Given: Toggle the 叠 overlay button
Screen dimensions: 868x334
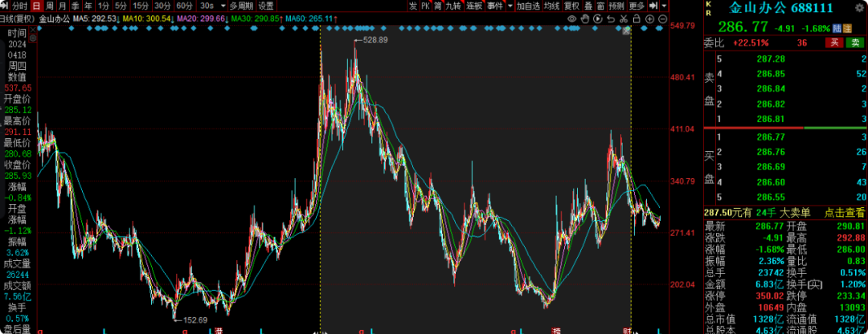Looking at the screenshot, I should click(588, 6).
